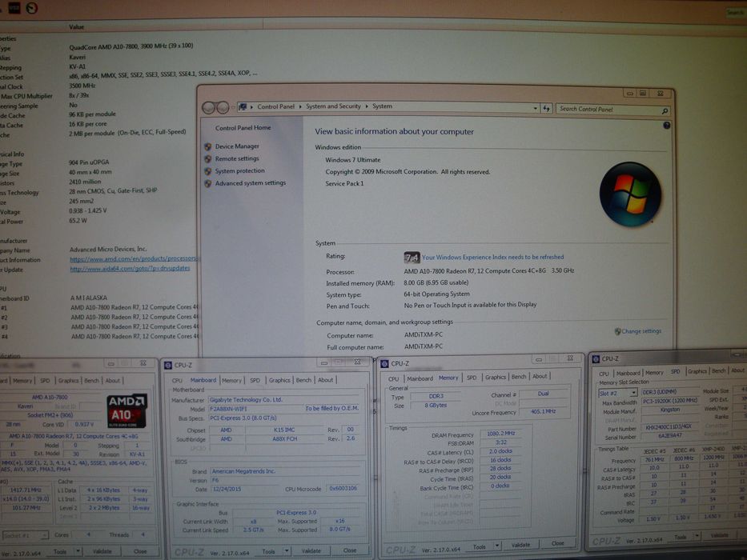Open Remote settings link

coord(237,158)
